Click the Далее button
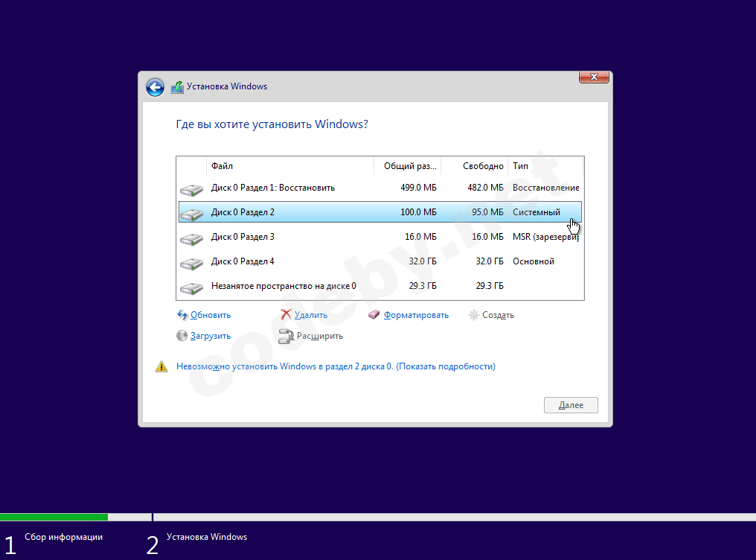Image resolution: width=756 pixels, height=560 pixels. tap(571, 405)
